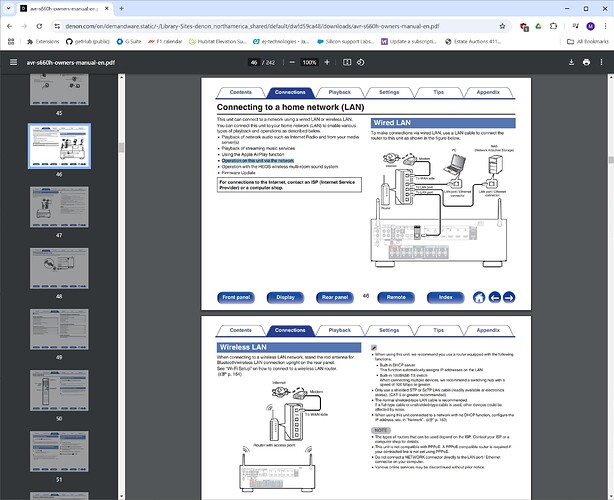Open the Google Drive extension icon
This screenshot has height=500, width=614.
(538, 26)
